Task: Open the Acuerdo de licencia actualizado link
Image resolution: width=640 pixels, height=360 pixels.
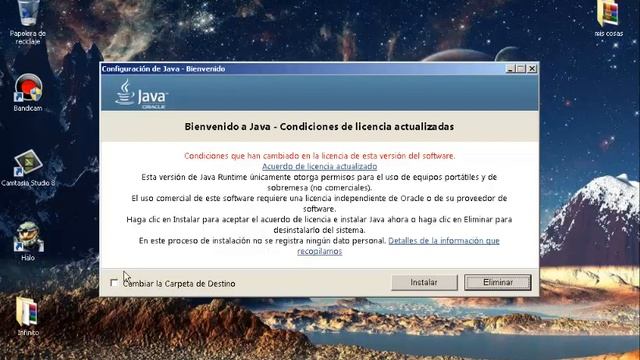Action: [x=320, y=167]
